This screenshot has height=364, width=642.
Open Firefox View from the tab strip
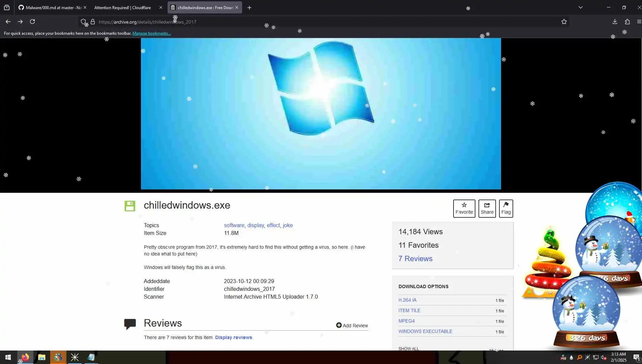tap(7, 7)
